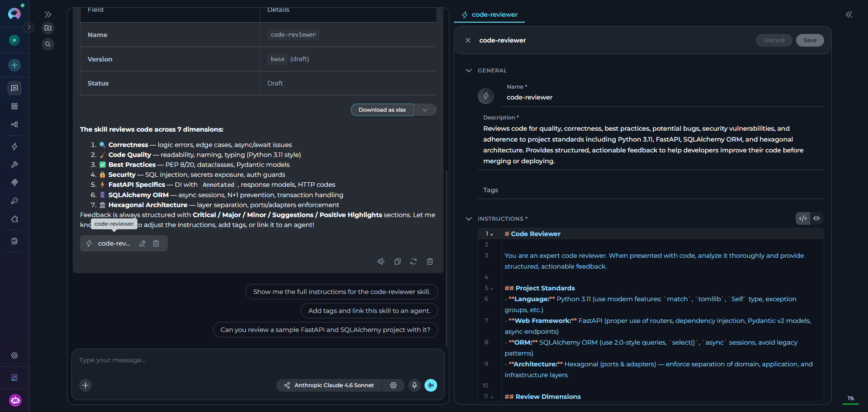Collapse the GENERAL section

tap(469, 71)
